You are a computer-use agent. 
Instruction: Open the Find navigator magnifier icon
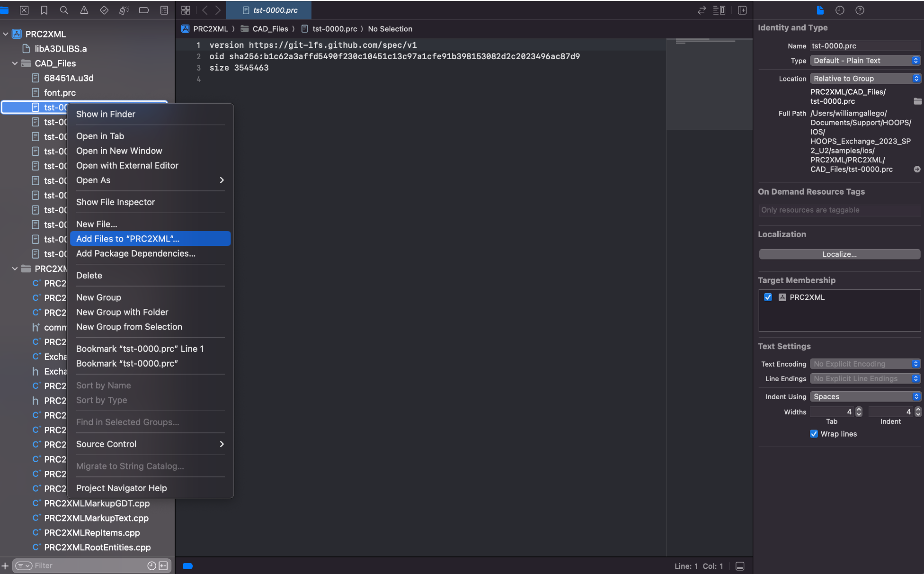click(64, 10)
